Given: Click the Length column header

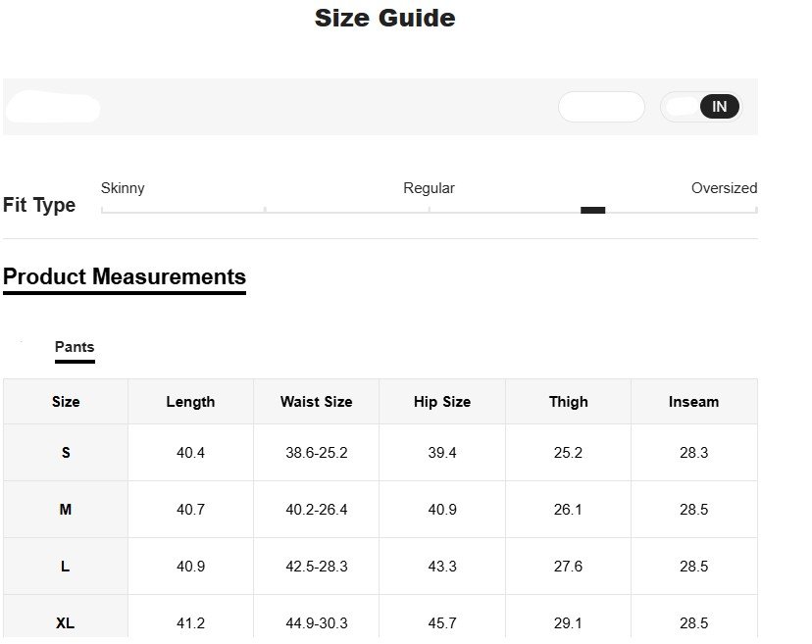Looking at the screenshot, I should pyautogui.click(x=190, y=402).
